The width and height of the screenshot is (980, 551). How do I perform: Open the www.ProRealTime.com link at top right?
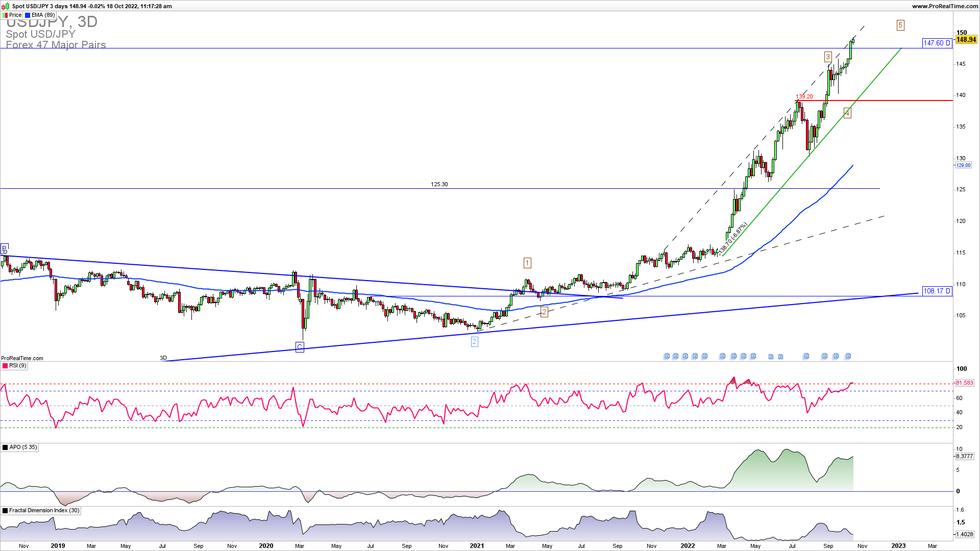click(x=945, y=6)
